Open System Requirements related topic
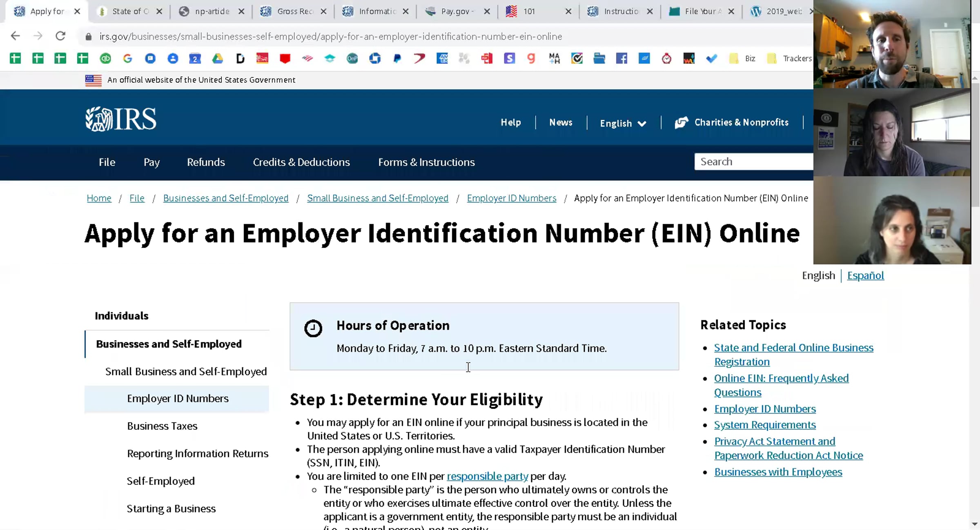 pyautogui.click(x=765, y=425)
